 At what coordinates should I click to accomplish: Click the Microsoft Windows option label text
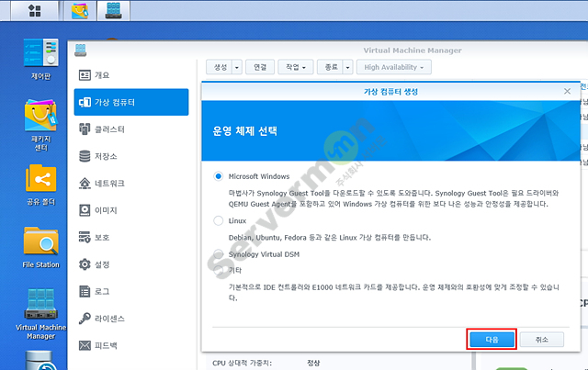click(x=259, y=176)
